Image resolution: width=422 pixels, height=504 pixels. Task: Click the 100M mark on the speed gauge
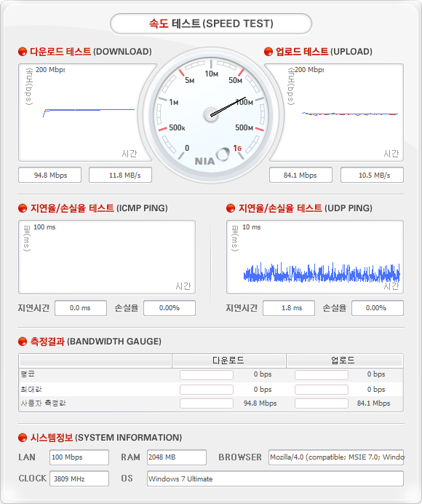coord(244,102)
